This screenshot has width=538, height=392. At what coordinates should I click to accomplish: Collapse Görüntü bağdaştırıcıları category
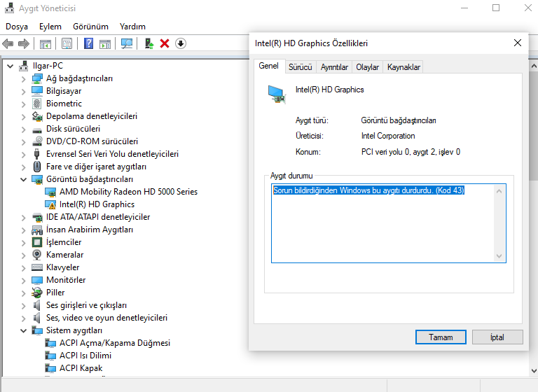(x=23, y=179)
